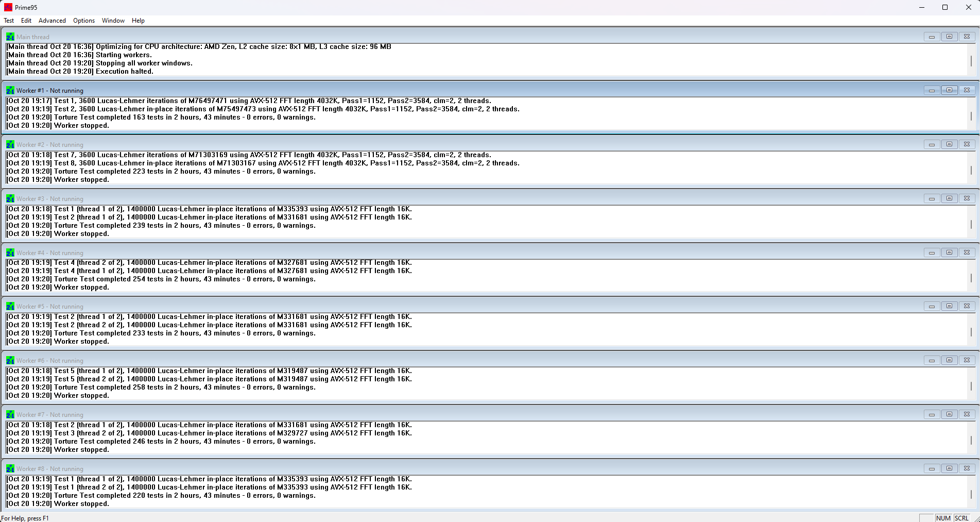The image size is (980, 522).
Task: Close the Worker #1 child window
Action: [967, 90]
